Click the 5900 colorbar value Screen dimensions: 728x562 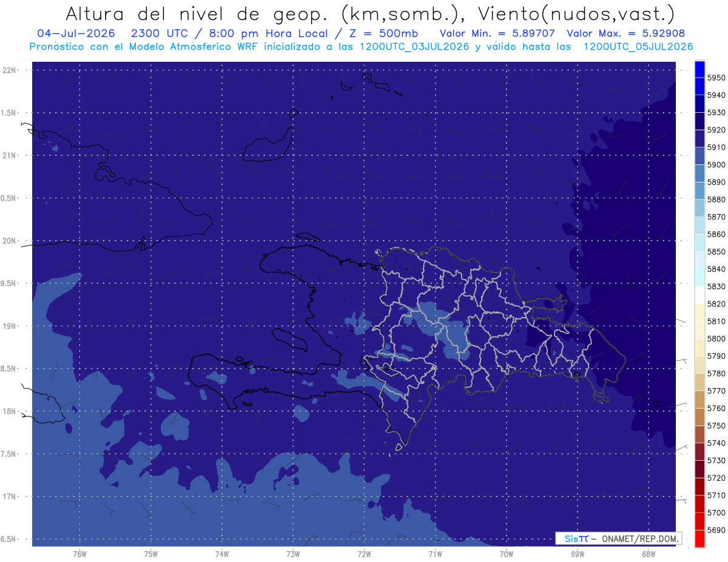click(x=716, y=165)
